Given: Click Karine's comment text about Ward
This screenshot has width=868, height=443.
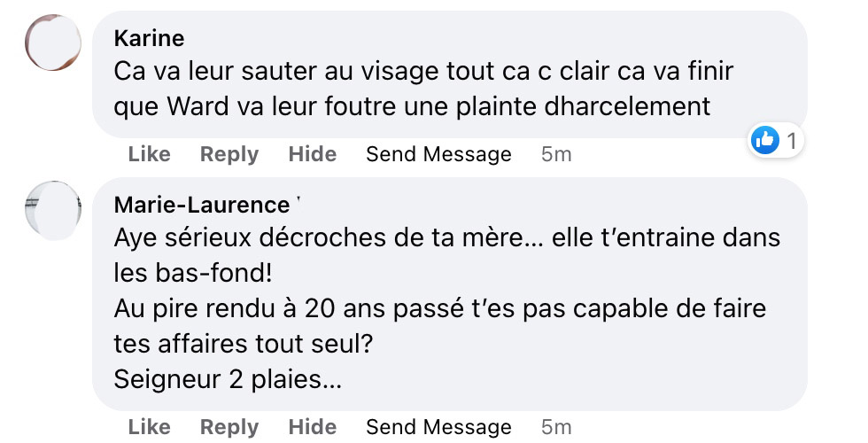Looking at the screenshot, I should click(x=423, y=89).
